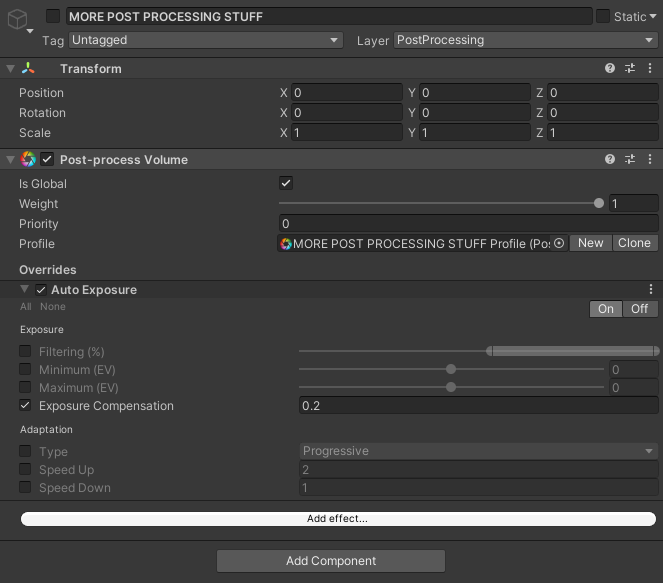Click the Speed Down value field
Viewport: 663px width, 583px height.
[x=479, y=487]
